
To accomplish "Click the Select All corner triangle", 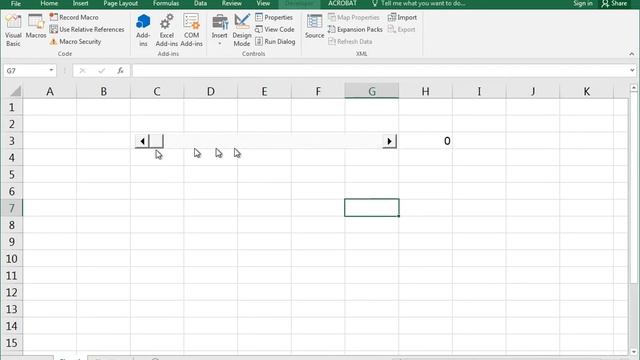I will (15, 91).
